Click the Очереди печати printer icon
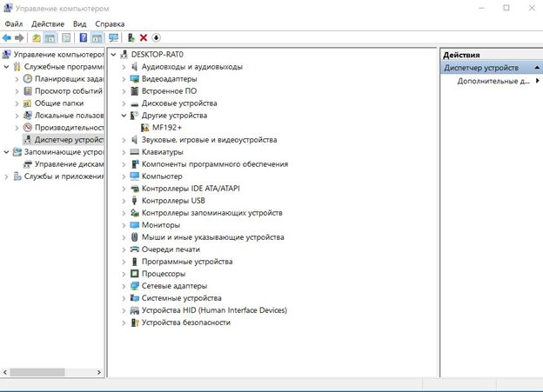The width and height of the screenshot is (543, 392). [x=134, y=249]
